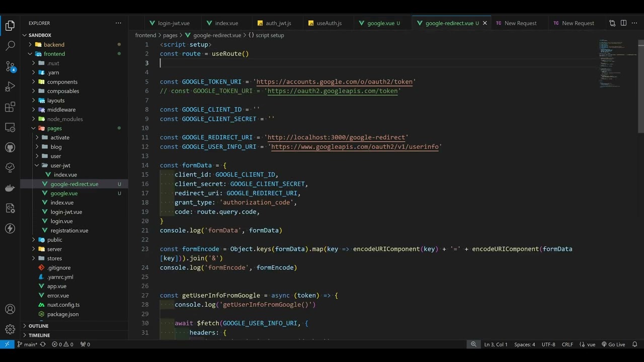Go to line via Ln 3, Col 1
Image resolution: width=644 pixels, height=362 pixels.
click(496, 344)
